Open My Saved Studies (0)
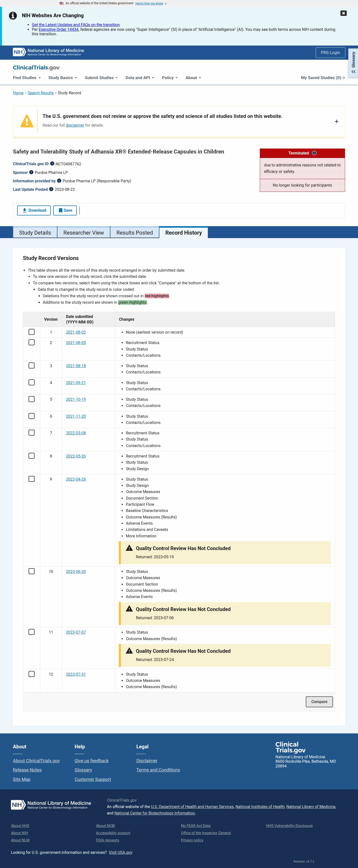Image resolution: width=358 pixels, height=868 pixels. [323, 78]
